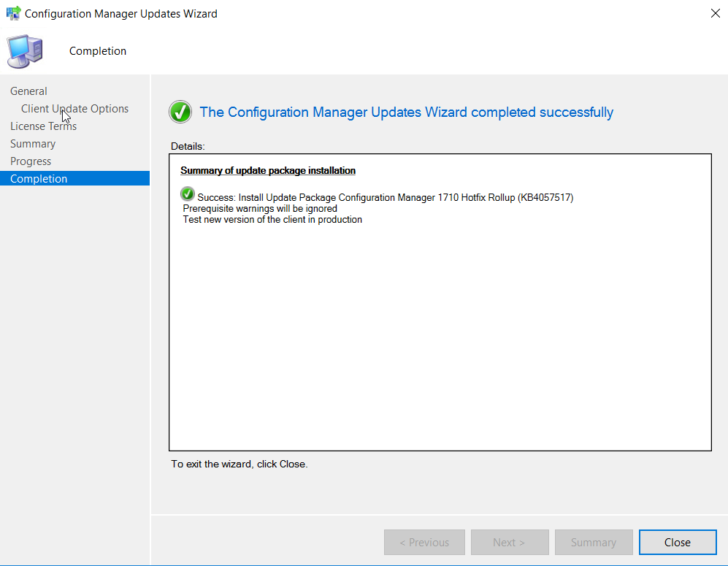The height and width of the screenshot is (566, 728).
Task: Select General in the wizard steps list
Action: [28, 91]
